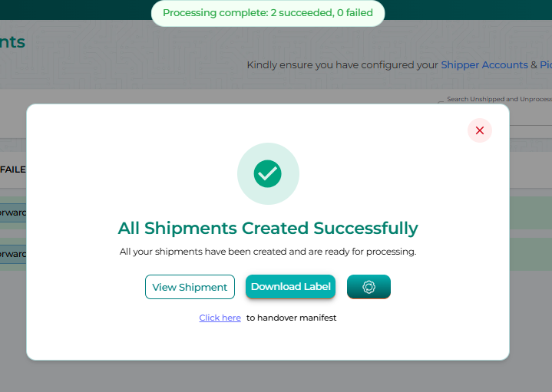This screenshot has width=552, height=392.
Task: Click the View Shipment button
Action: pyautogui.click(x=190, y=287)
